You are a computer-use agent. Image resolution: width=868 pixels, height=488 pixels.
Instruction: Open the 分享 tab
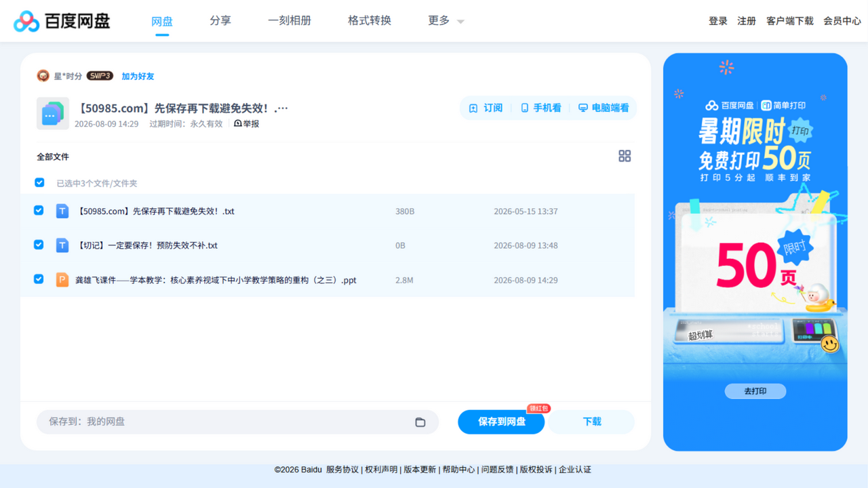coord(220,21)
